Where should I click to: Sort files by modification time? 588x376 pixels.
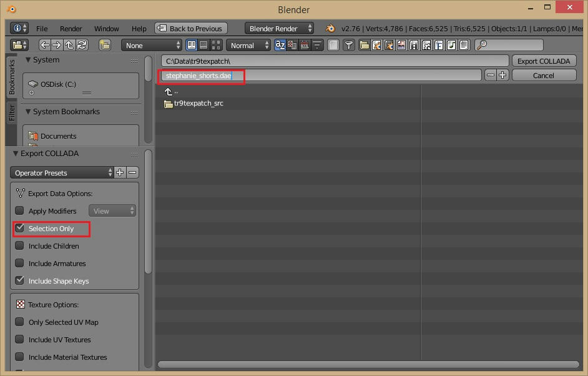click(x=305, y=45)
